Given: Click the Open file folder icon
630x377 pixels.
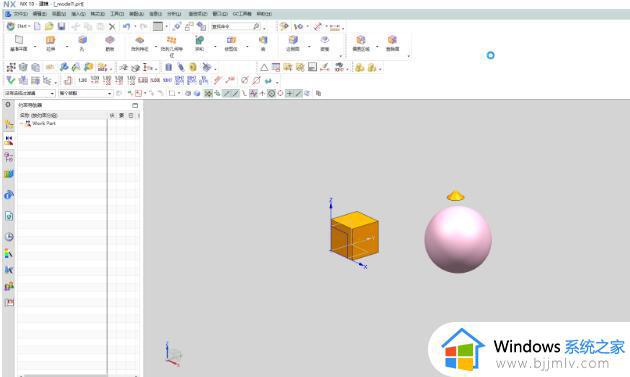Looking at the screenshot, I should 49,27.
